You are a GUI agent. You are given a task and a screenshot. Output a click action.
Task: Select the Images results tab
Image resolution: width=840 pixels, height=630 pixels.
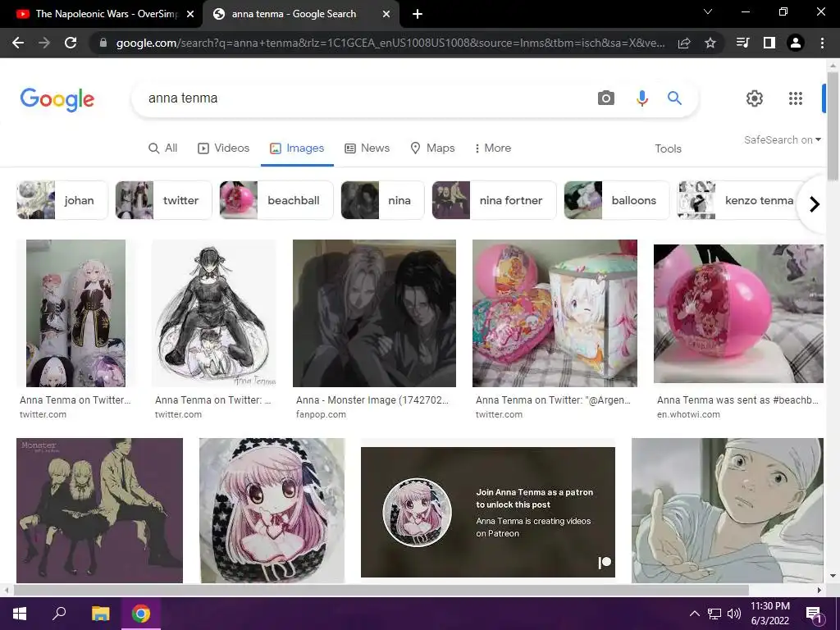(297, 148)
